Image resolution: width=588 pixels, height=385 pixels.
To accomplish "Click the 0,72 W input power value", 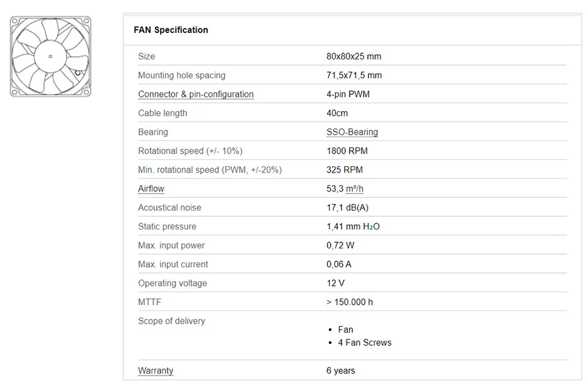I will tap(340, 245).
